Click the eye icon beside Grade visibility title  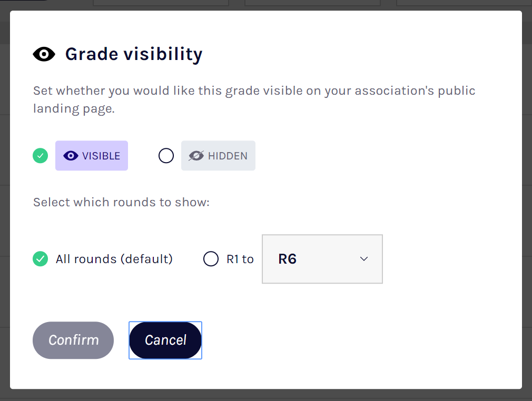(x=44, y=54)
